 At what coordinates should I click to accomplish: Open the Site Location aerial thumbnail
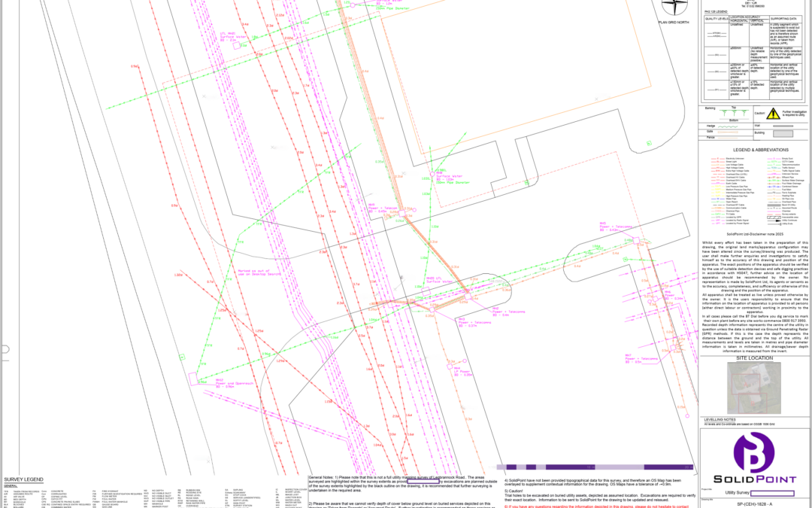pyautogui.click(x=754, y=388)
